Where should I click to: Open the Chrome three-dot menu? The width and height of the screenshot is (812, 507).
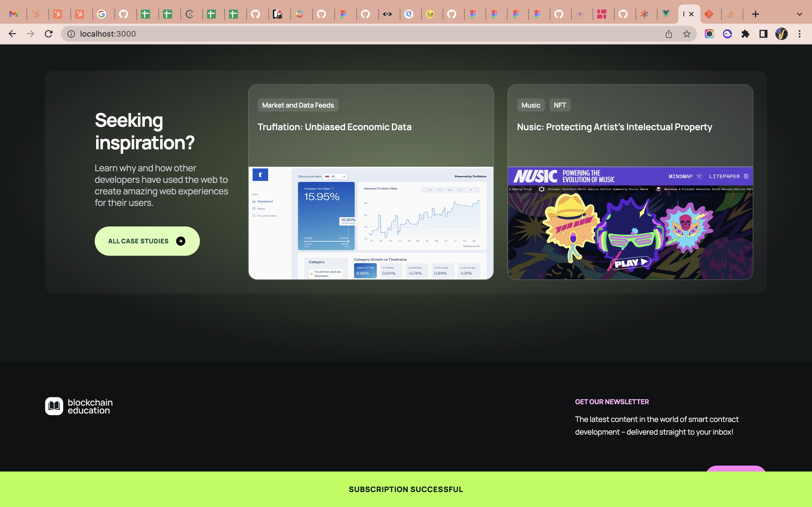click(x=800, y=34)
